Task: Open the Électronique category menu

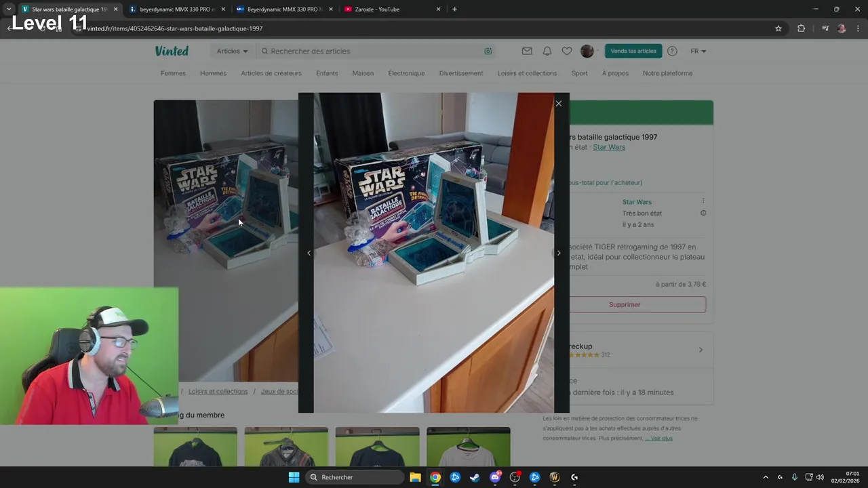Action: pos(406,73)
